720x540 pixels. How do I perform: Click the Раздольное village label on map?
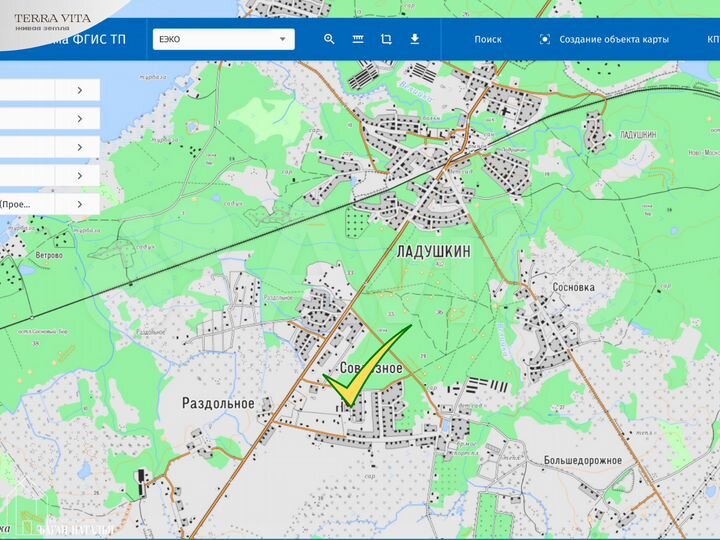[x=218, y=404]
